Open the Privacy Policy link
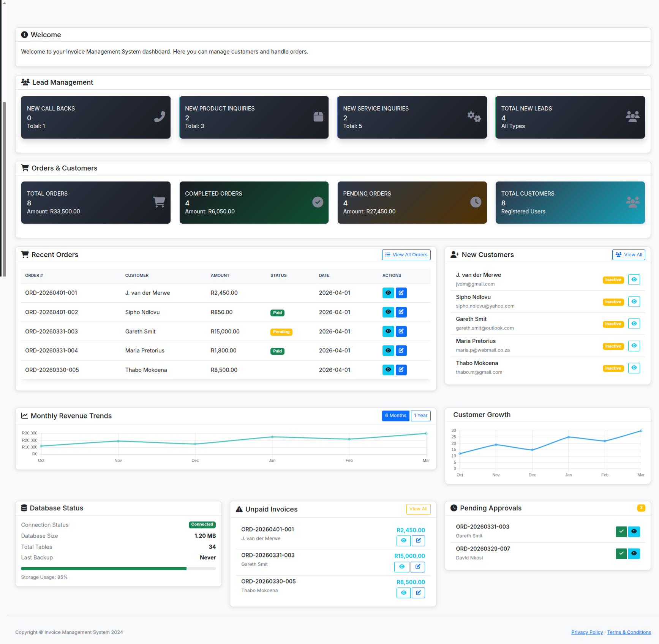The width and height of the screenshot is (659, 644). point(587,632)
